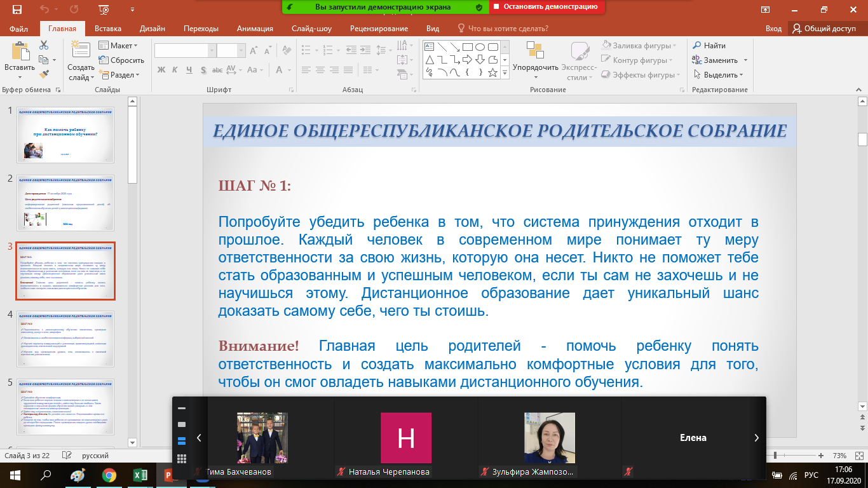Toggle italic К formatting

coord(175,70)
